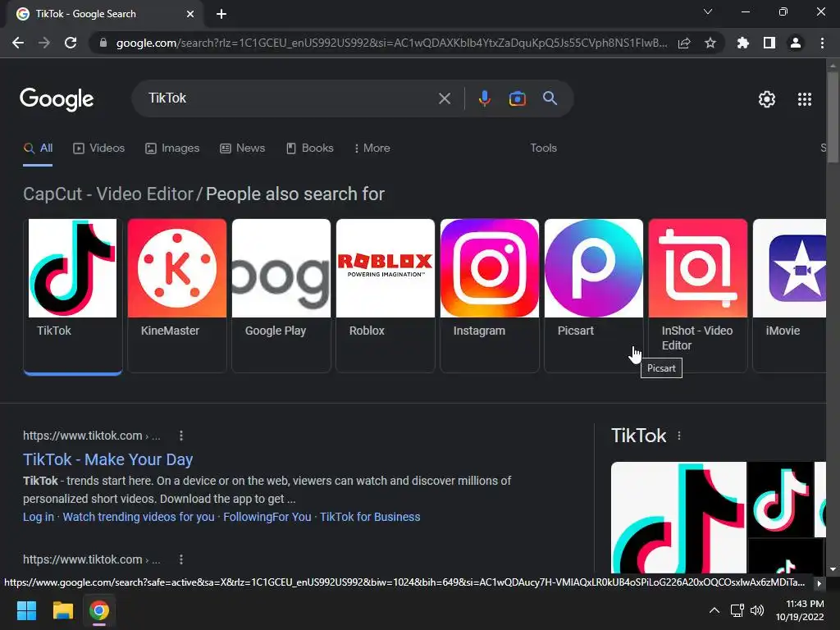Viewport: 840px width, 630px height.
Task: Click the tab search chevron in title bar
Action: (x=708, y=11)
